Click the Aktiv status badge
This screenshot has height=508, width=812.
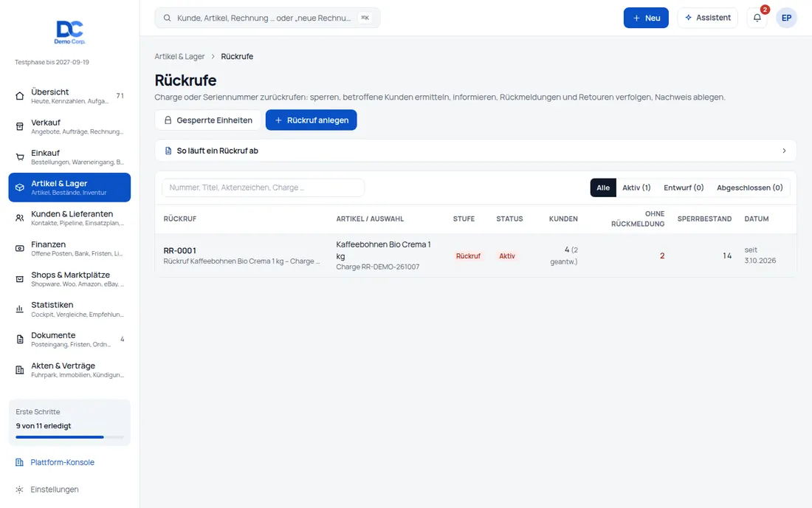pyautogui.click(x=507, y=255)
